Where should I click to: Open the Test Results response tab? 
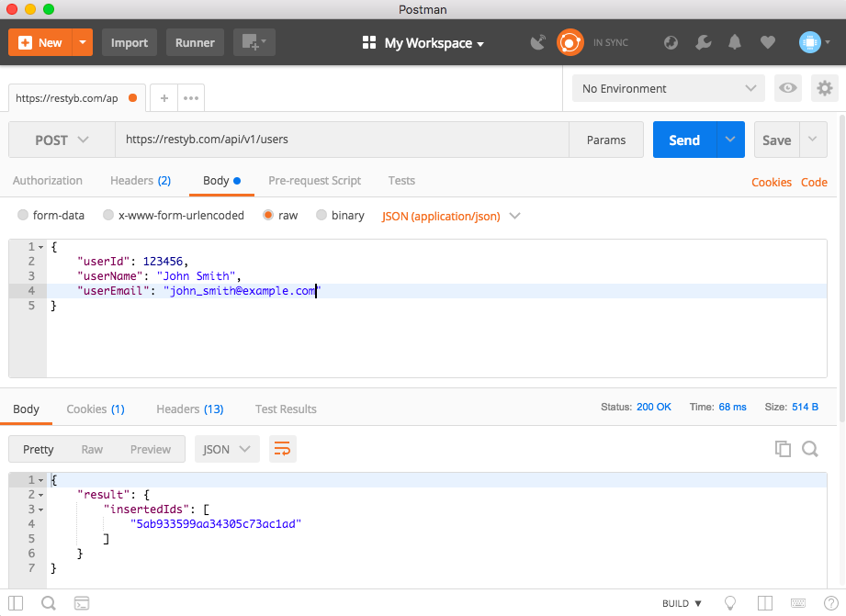pos(286,409)
